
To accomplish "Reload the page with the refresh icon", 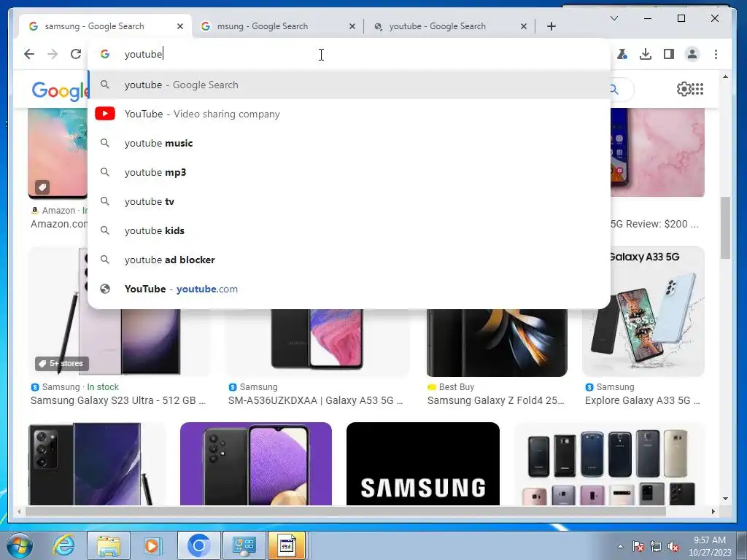I will coord(76,54).
